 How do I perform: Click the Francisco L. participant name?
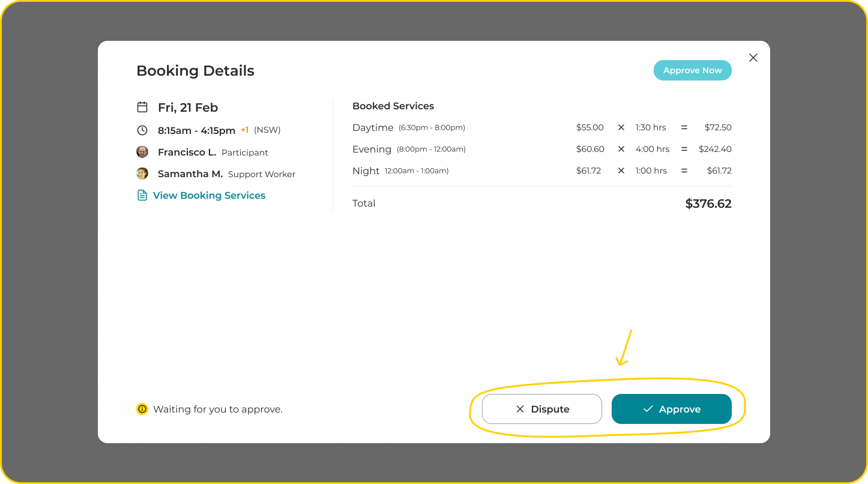point(187,153)
